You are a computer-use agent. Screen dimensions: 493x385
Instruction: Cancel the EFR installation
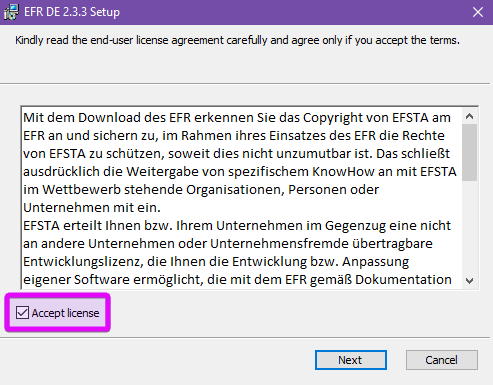pyautogui.click(x=442, y=360)
